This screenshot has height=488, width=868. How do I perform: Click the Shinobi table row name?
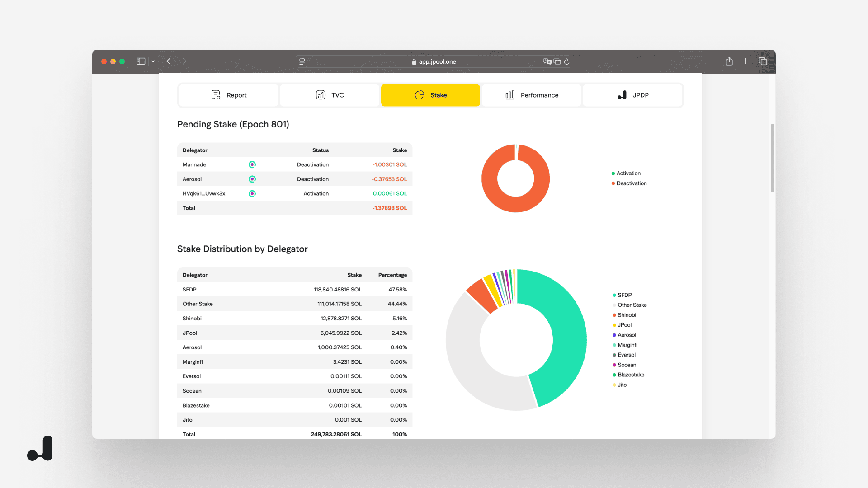[192, 318]
